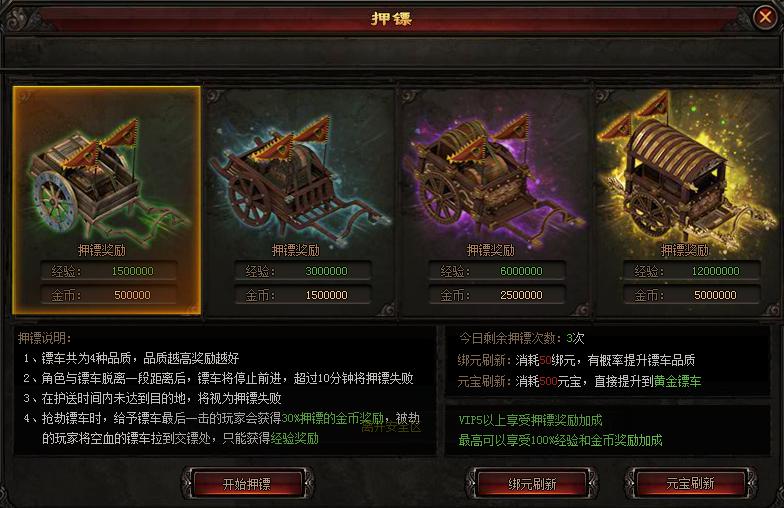Click the 开始押镖 button
This screenshot has height=508, width=784.
point(247,484)
